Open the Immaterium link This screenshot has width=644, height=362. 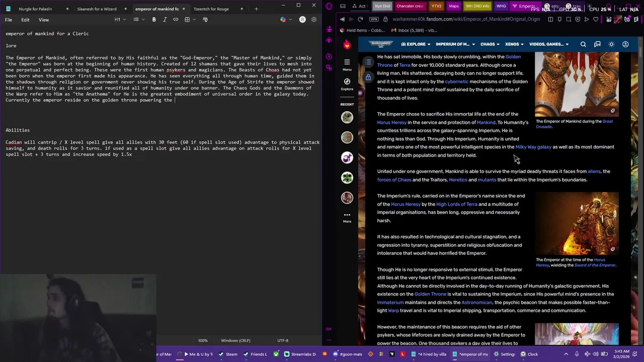(x=390, y=302)
